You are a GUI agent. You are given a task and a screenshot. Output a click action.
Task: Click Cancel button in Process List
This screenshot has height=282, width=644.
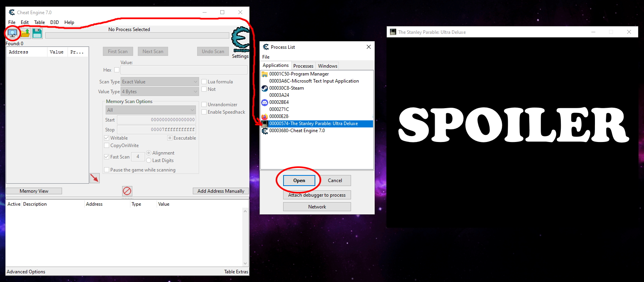click(335, 181)
